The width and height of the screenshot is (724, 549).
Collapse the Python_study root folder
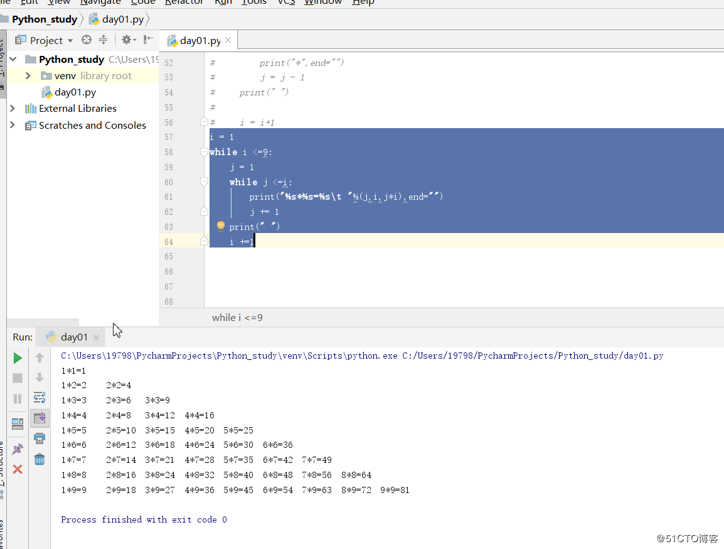click(x=13, y=59)
